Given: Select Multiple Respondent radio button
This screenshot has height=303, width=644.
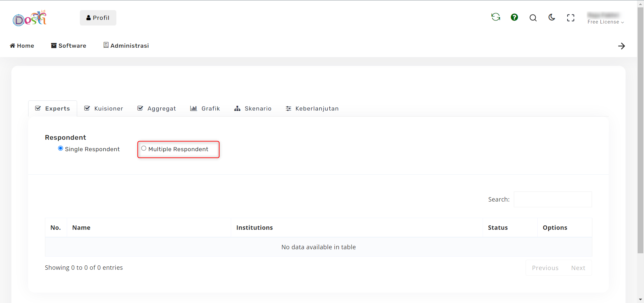Looking at the screenshot, I should (144, 148).
